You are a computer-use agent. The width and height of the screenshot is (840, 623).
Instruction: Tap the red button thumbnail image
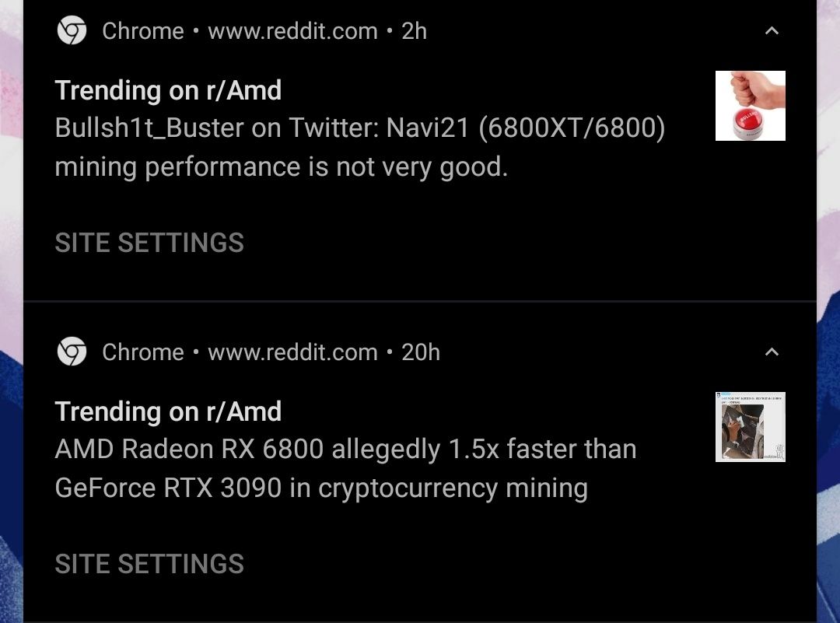[750, 106]
